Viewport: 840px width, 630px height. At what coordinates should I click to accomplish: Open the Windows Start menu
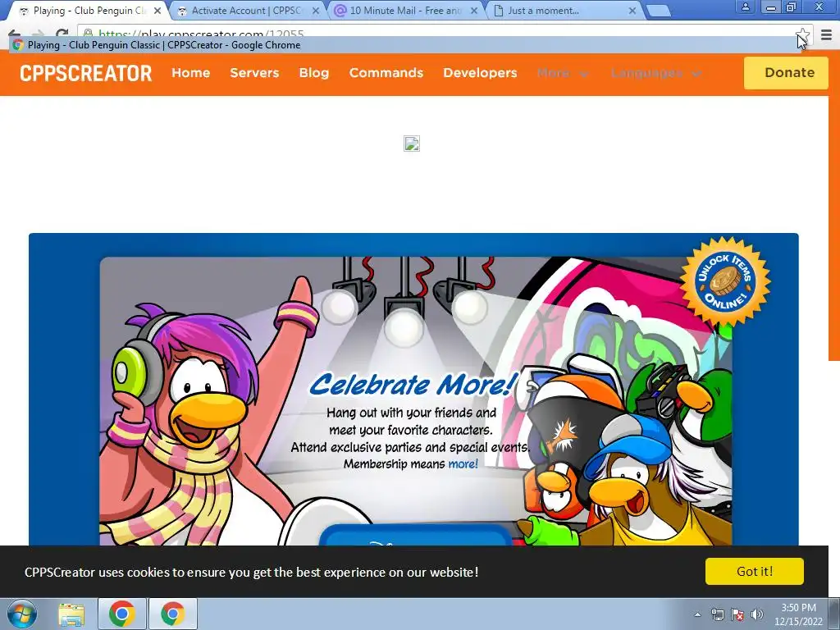[x=21, y=614]
